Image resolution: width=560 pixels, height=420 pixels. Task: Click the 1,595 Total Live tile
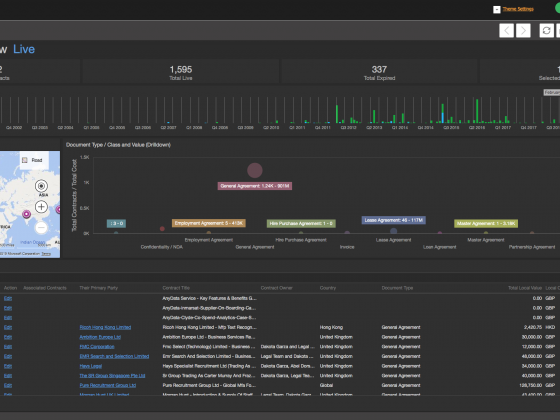click(181, 72)
